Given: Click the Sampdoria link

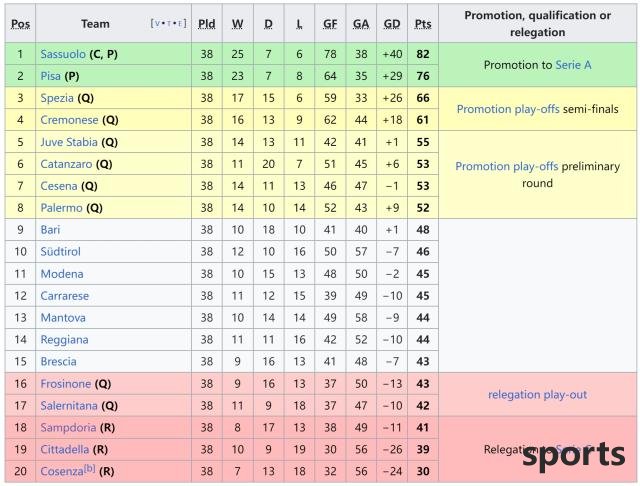Looking at the screenshot, I should click(68, 428).
